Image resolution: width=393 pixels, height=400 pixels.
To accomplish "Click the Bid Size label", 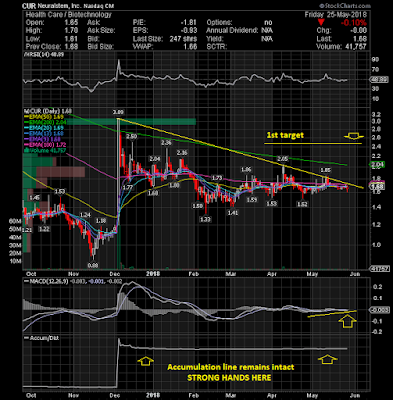I will pos(100,47).
